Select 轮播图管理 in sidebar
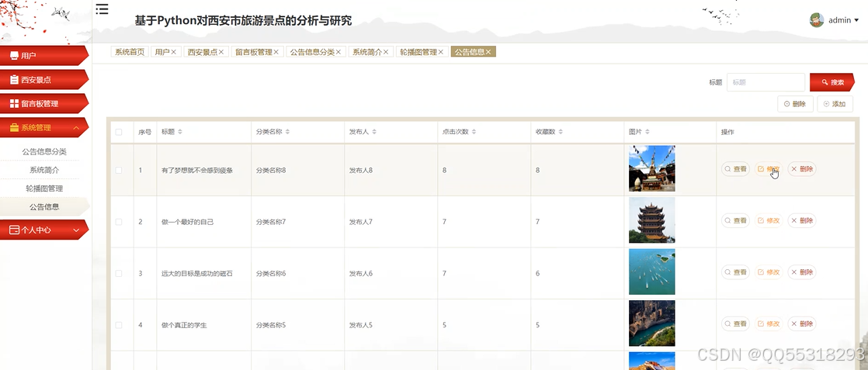 [44, 188]
